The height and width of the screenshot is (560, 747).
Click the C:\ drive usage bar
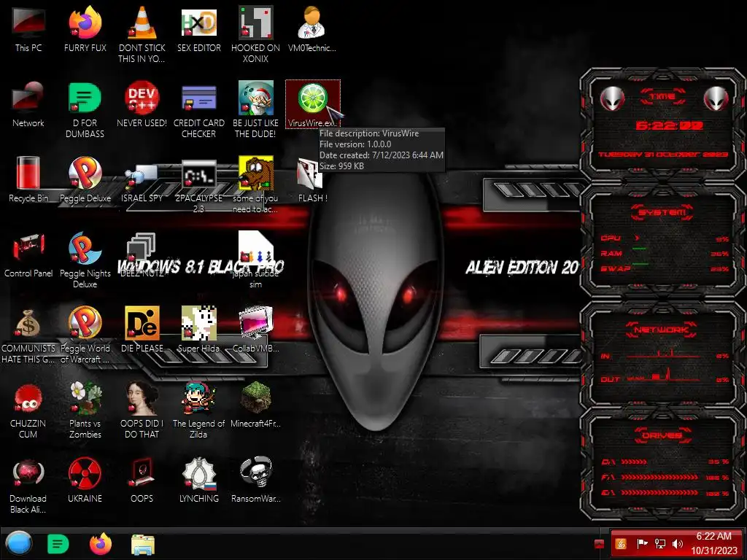634,462
